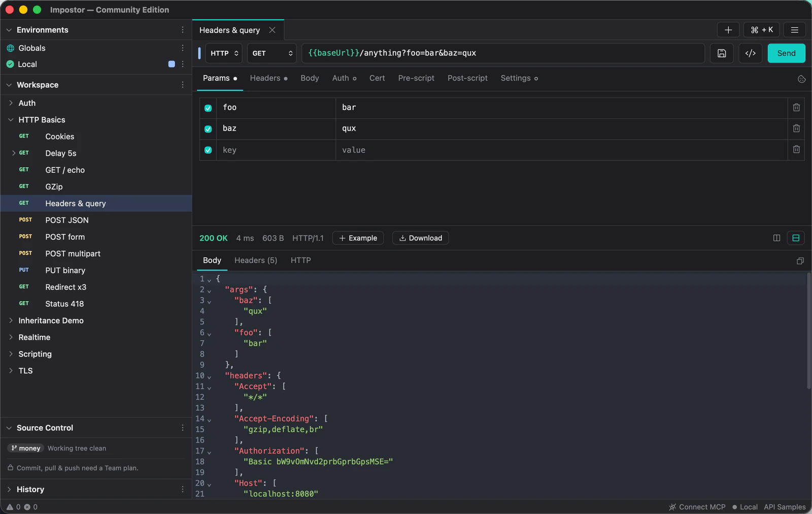Open the Pre-script tab
The width and height of the screenshot is (812, 514).
coord(416,78)
